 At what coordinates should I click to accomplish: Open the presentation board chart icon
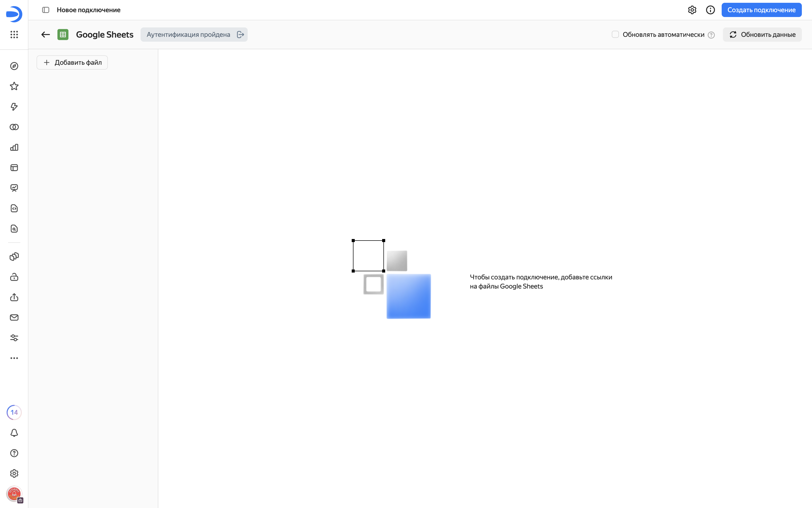(x=14, y=188)
